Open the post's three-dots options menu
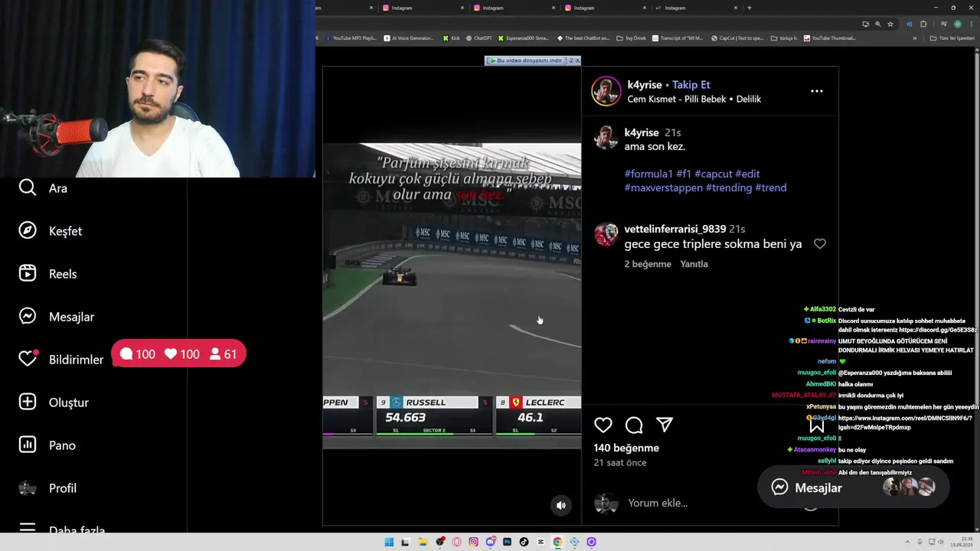The width and height of the screenshot is (980, 551). [x=817, y=91]
